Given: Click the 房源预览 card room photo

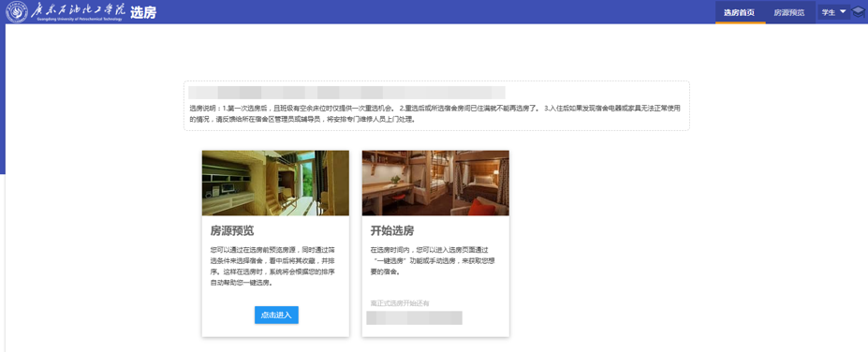Looking at the screenshot, I should click(275, 183).
